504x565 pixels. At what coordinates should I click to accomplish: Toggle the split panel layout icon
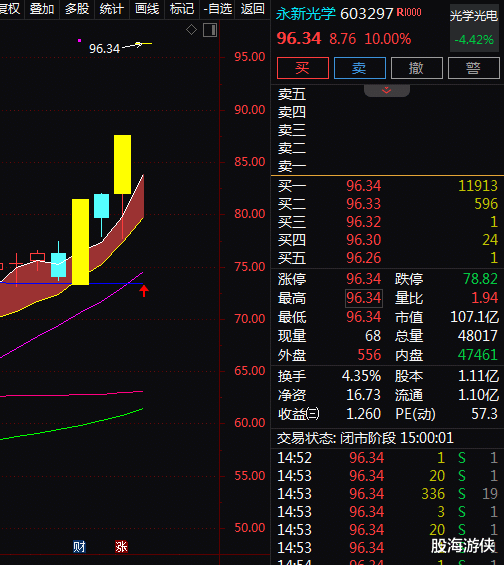pos(210,30)
